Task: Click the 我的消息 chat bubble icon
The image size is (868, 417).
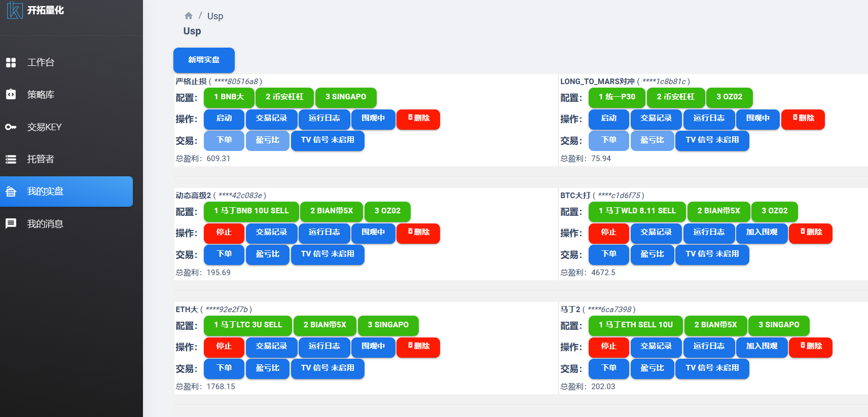Action: click(11, 223)
